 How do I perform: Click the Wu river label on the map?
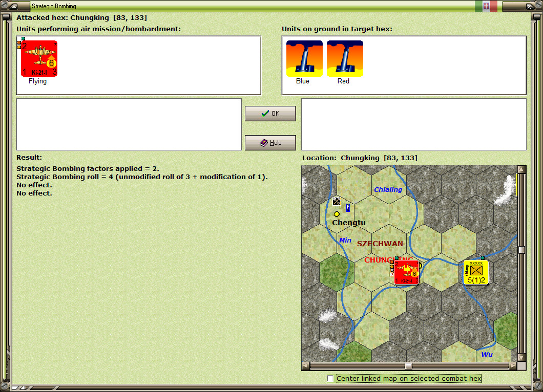pyautogui.click(x=487, y=354)
